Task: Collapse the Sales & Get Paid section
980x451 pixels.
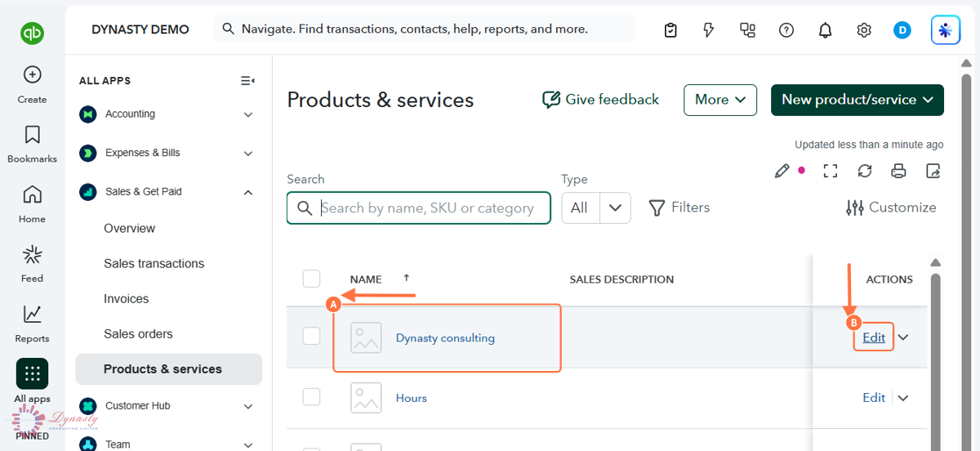Action: coord(248,192)
